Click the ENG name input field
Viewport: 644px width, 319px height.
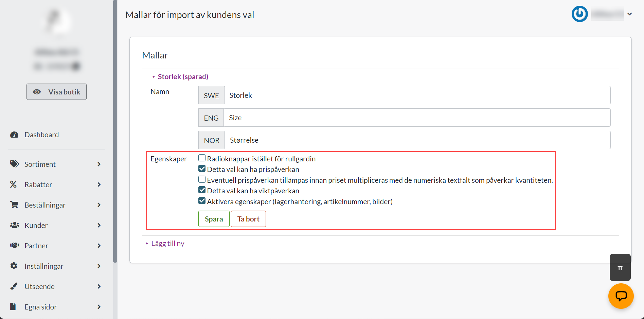coord(417,118)
